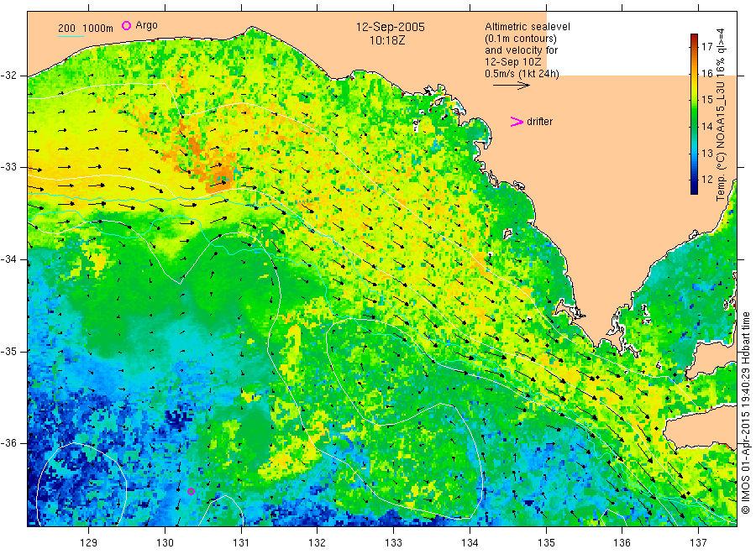This screenshot has width=756, height=554.
Task: Click longitude axis label 129
Action: click(89, 543)
